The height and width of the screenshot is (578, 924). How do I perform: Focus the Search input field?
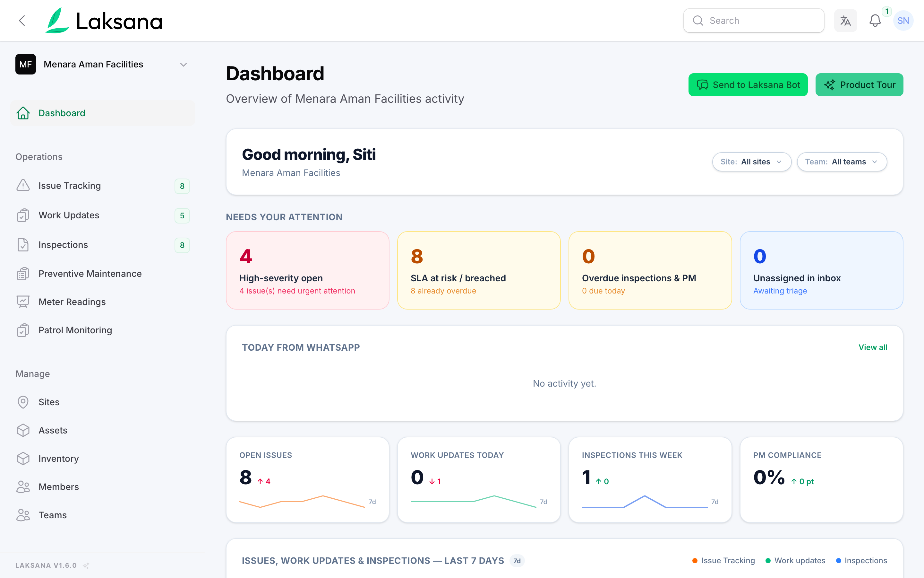pos(754,21)
